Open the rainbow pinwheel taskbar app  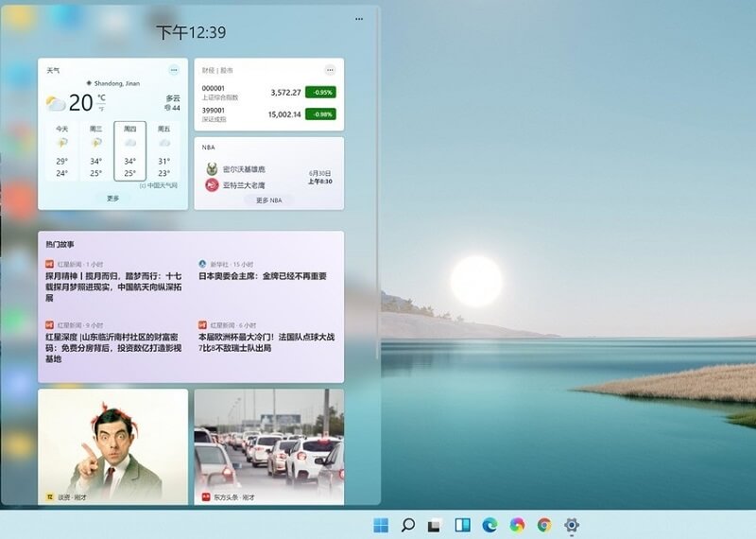click(517, 525)
